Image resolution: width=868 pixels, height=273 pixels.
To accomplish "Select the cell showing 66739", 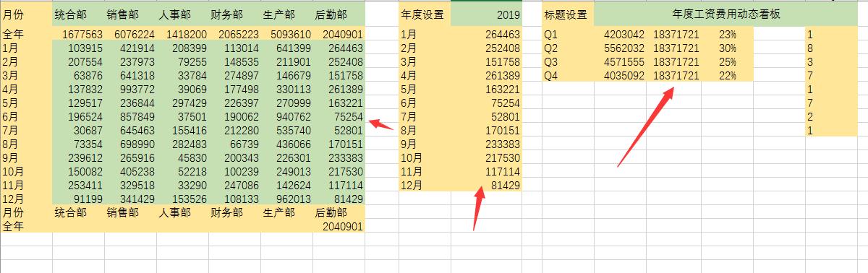I will click(x=235, y=144).
